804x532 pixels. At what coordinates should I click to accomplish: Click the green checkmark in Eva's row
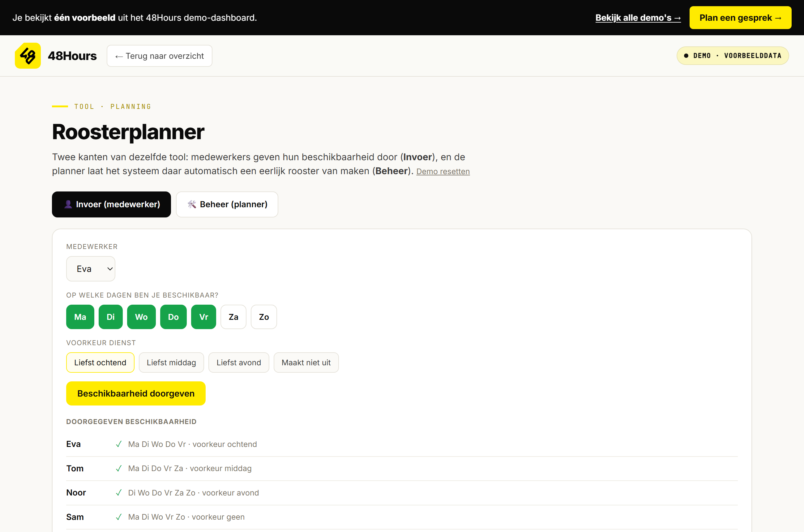pyautogui.click(x=119, y=444)
